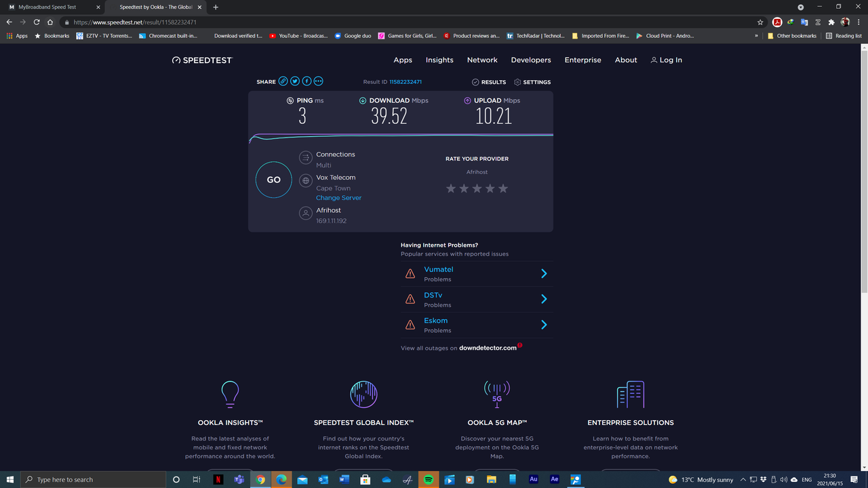Viewport: 868px width, 488px height.
Task: Share result on Twitter
Action: tap(295, 81)
